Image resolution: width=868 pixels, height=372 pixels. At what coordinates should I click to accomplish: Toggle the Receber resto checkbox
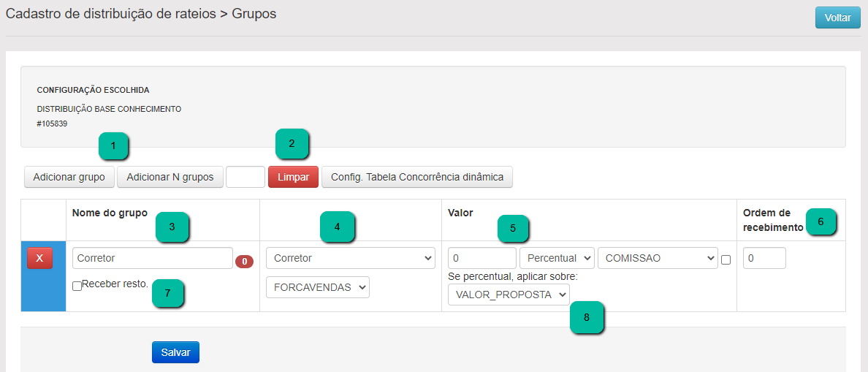tap(77, 286)
